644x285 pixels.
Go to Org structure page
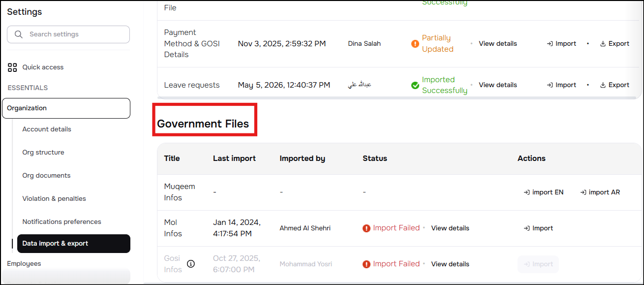[x=43, y=153]
